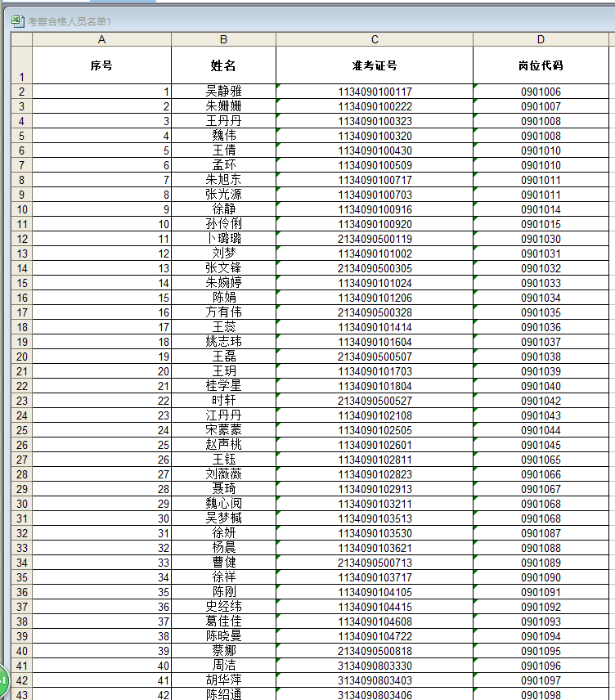Click the cell containing 3134090803403

(x=375, y=681)
